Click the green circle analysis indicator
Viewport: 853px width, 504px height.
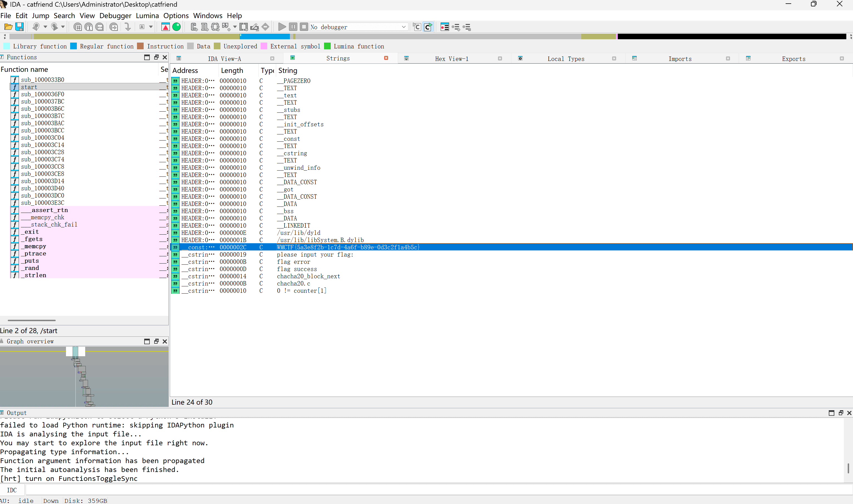pyautogui.click(x=177, y=27)
